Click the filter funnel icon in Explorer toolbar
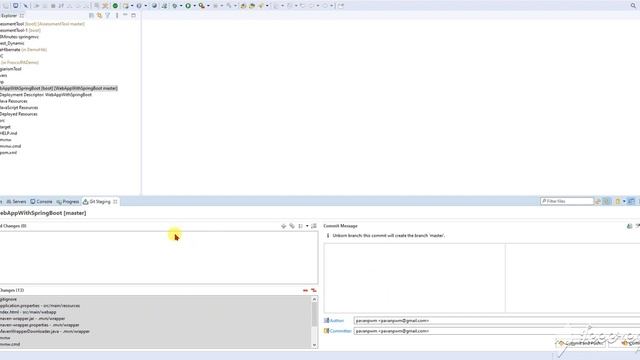Screen dimensions: 640x360 108,16
